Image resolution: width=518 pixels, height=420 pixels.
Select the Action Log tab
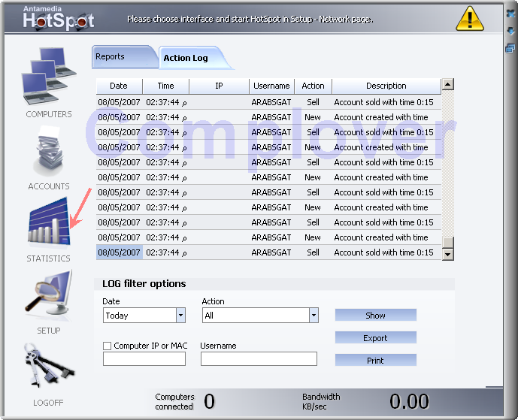tap(186, 58)
